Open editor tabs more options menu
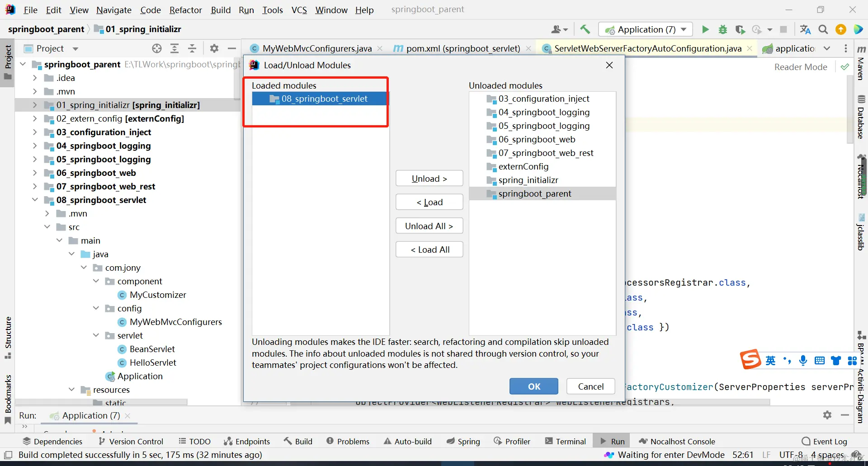Viewport: 868px width, 466px height. pyautogui.click(x=846, y=48)
